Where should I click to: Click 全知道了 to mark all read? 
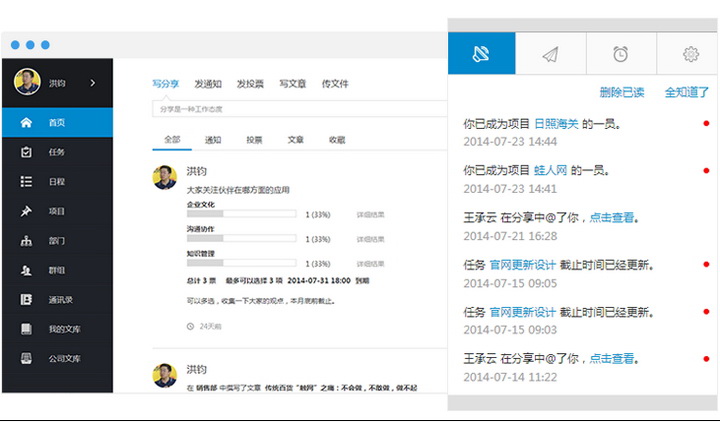click(x=687, y=92)
